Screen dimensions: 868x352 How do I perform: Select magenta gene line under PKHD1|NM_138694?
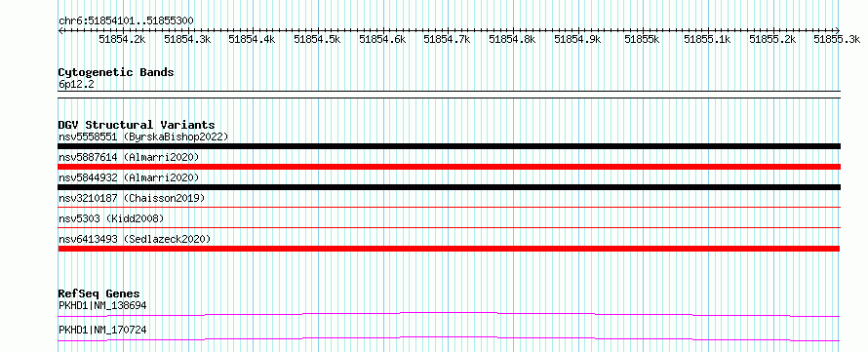click(449, 314)
